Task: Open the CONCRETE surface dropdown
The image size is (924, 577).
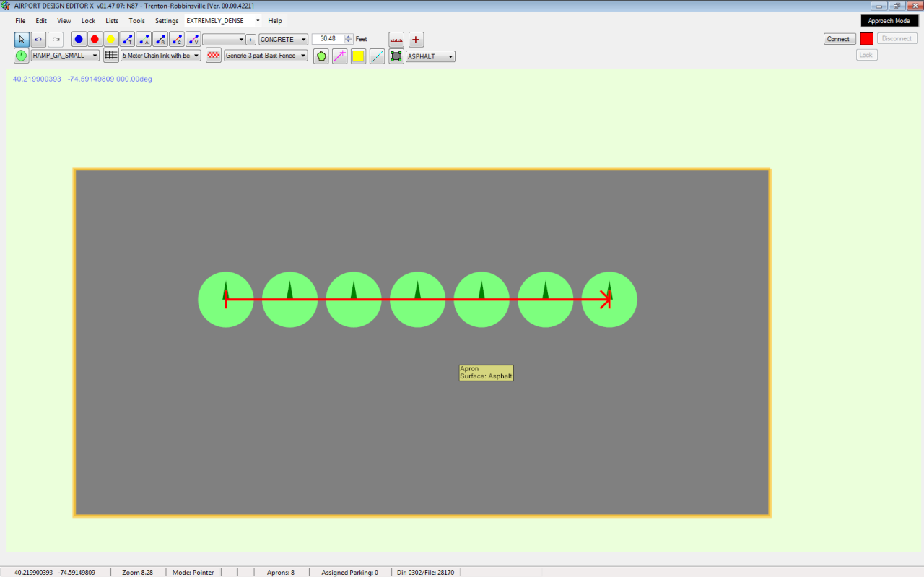Action: [x=284, y=40]
